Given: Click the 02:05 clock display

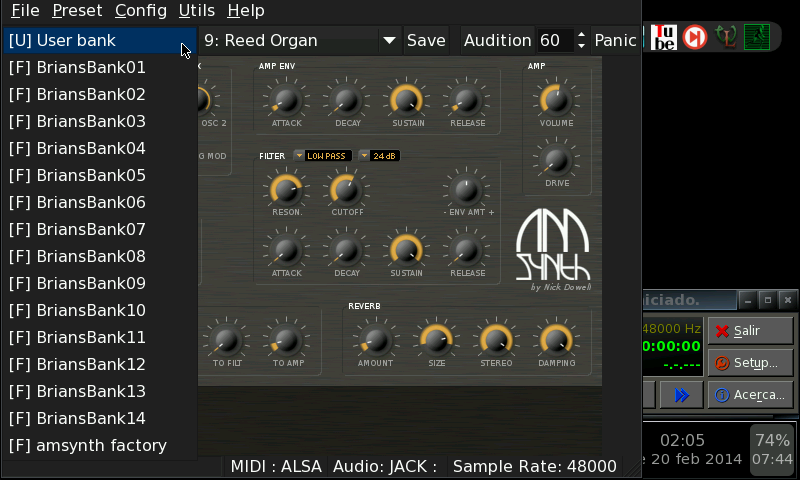Looking at the screenshot, I should click(682, 440).
